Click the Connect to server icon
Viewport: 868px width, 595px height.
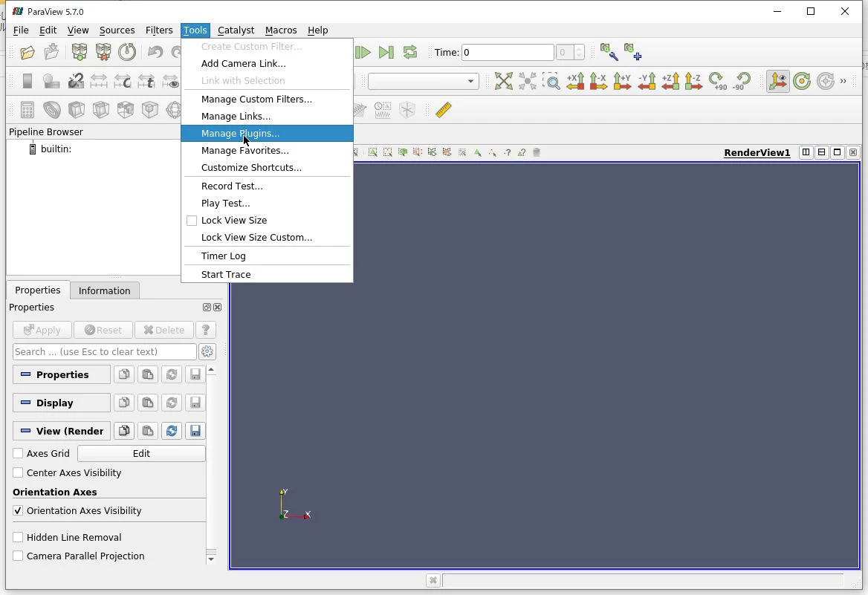coord(80,53)
